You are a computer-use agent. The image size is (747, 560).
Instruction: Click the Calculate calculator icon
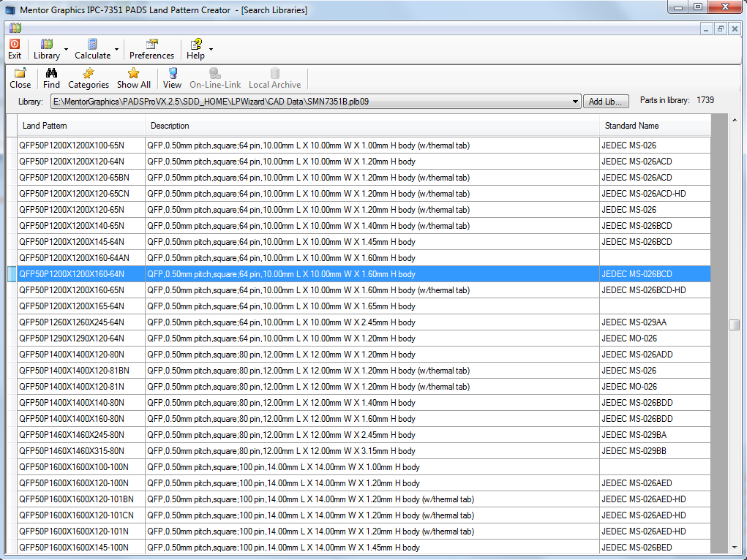92,45
